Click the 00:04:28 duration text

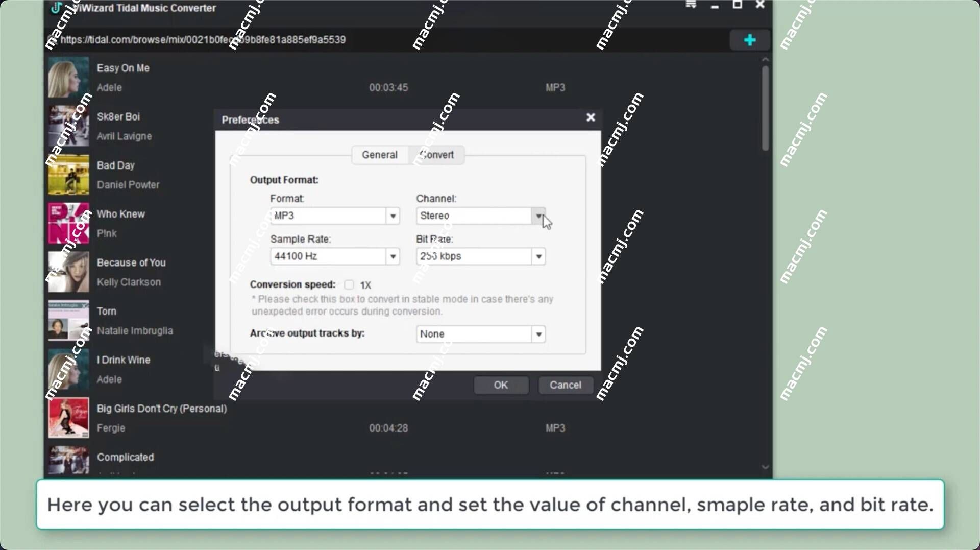point(388,428)
